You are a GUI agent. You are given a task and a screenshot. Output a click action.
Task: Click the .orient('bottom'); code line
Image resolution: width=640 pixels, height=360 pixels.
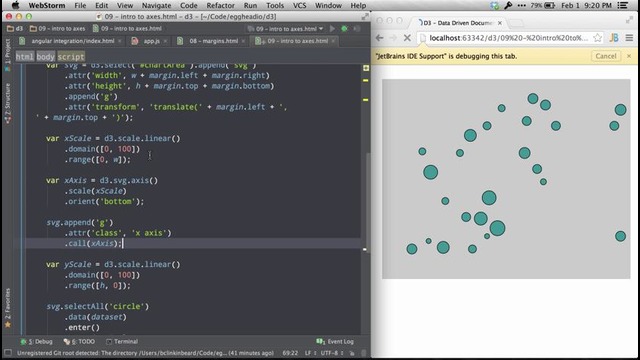click(104, 201)
